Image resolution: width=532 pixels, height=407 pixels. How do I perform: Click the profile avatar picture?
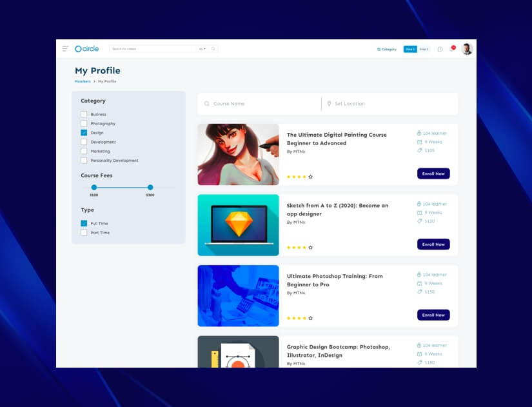(466, 48)
